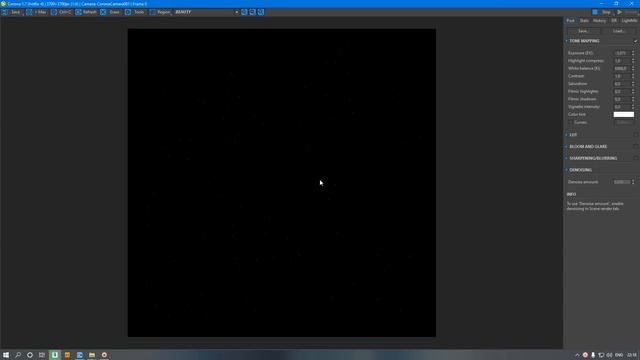Enable the Sharpening/Blurring checkbox
Viewport: 640px width, 360px height.
636,158
